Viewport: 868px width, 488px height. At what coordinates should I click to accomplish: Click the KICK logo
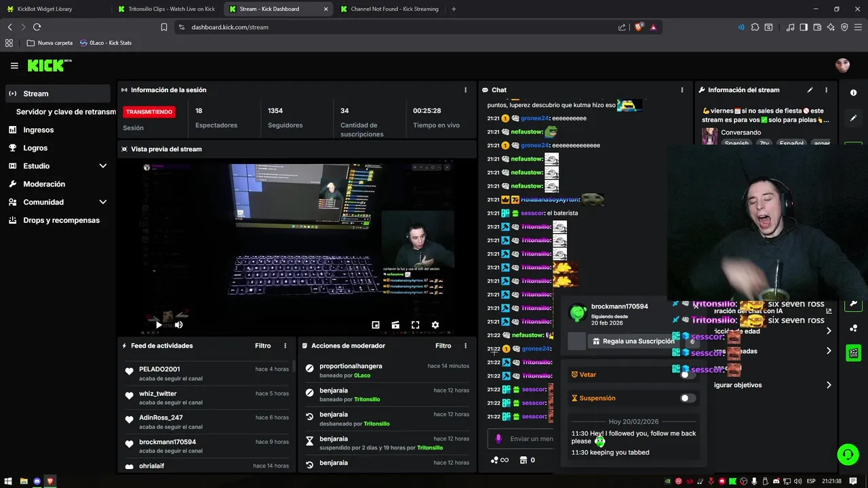(x=49, y=65)
